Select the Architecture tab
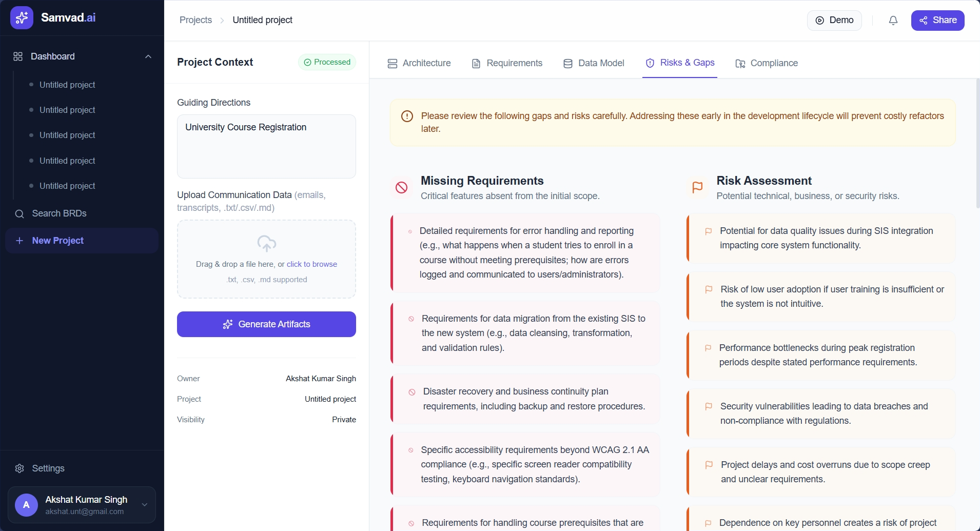The width and height of the screenshot is (980, 531). point(419,63)
